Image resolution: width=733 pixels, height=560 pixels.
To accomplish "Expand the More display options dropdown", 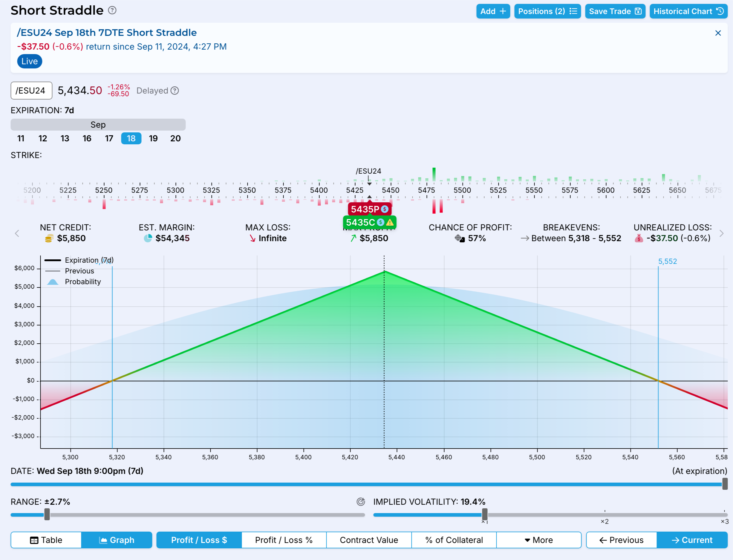I will click(539, 540).
